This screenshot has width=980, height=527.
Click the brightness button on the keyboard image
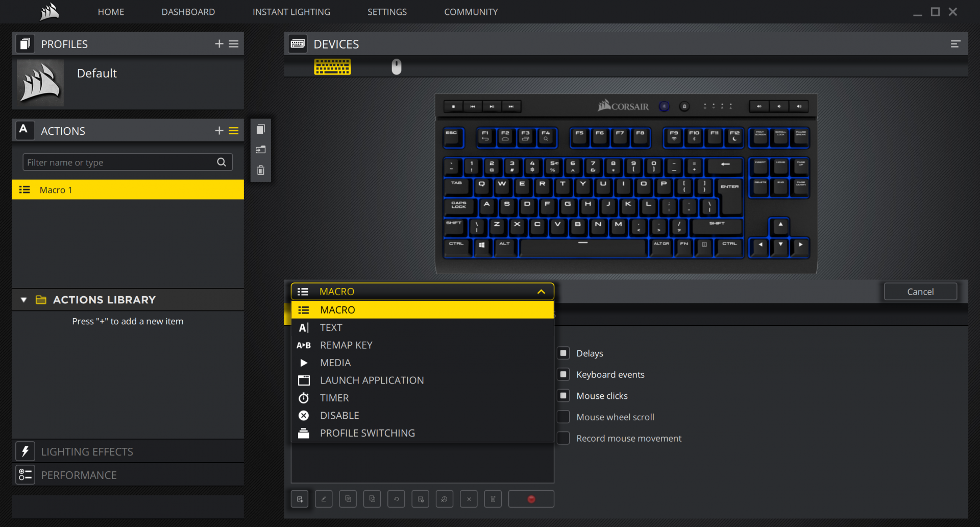coord(664,106)
